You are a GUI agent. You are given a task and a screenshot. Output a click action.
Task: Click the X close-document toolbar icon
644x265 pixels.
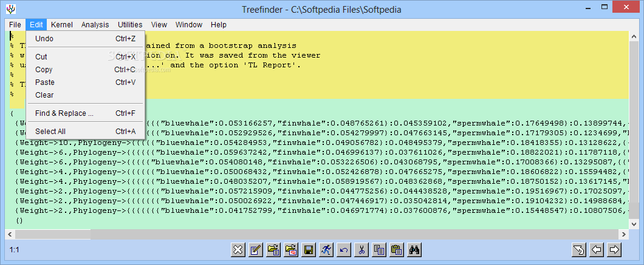(238, 250)
